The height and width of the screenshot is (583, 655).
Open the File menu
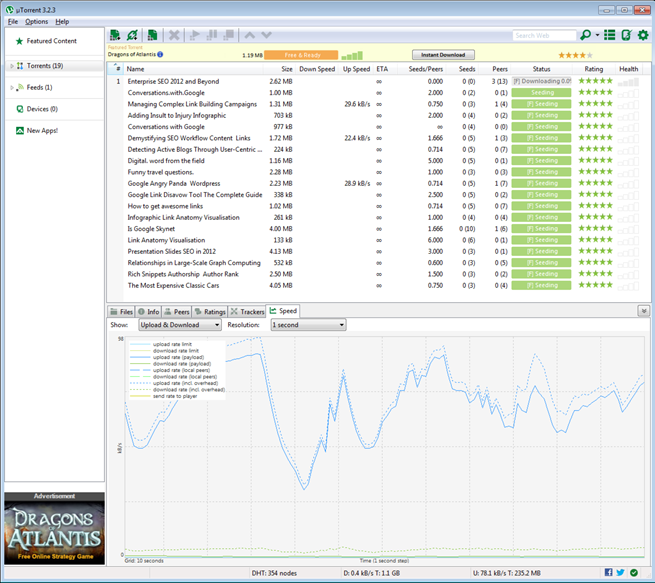(x=13, y=21)
